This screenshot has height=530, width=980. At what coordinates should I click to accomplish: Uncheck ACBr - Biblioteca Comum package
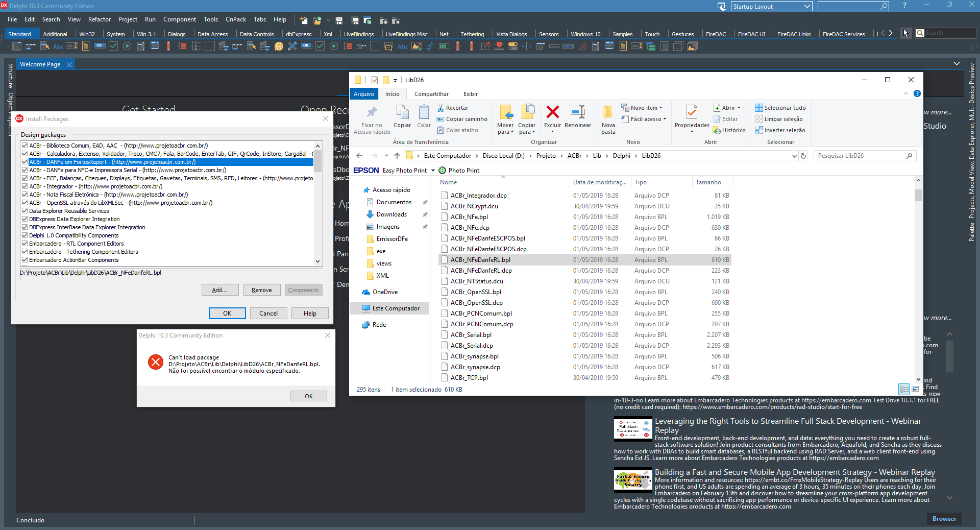(x=24, y=146)
